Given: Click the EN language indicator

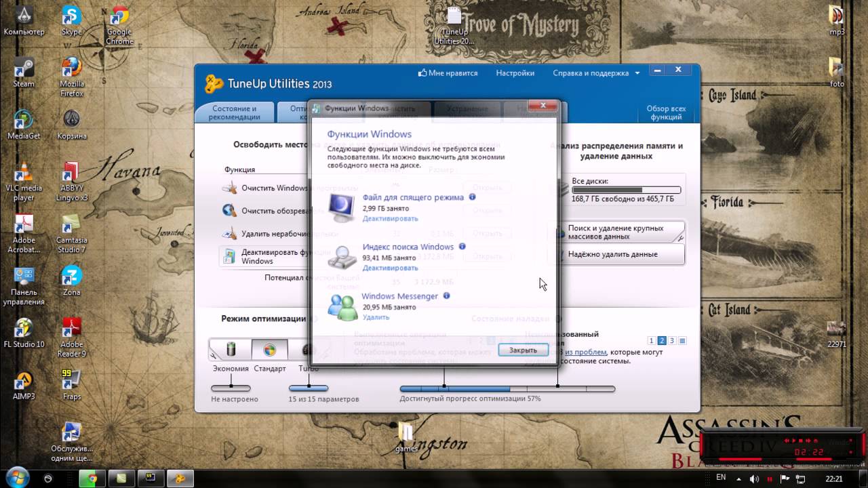Looking at the screenshot, I should click(x=721, y=478).
